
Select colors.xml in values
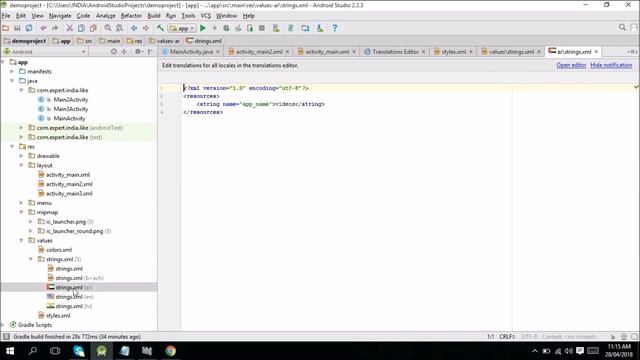pyautogui.click(x=59, y=250)
